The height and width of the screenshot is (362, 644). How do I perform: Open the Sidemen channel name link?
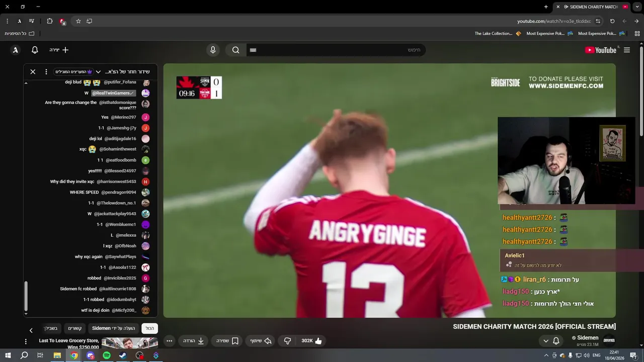tap(588, 338)
